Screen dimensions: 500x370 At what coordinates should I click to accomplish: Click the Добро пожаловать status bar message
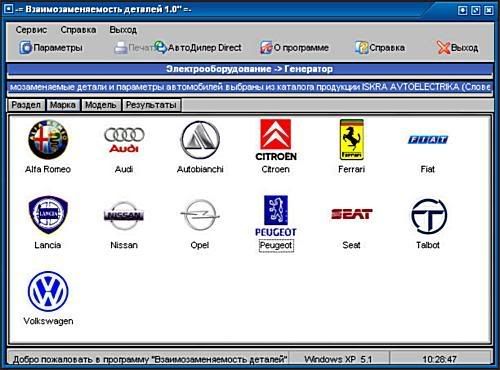click(149, 359)
